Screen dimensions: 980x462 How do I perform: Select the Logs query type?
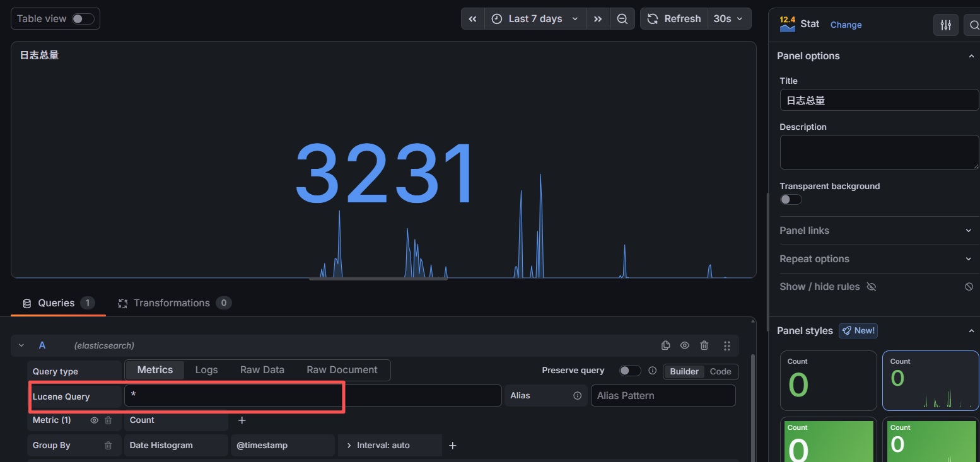(x=206, y=370)
